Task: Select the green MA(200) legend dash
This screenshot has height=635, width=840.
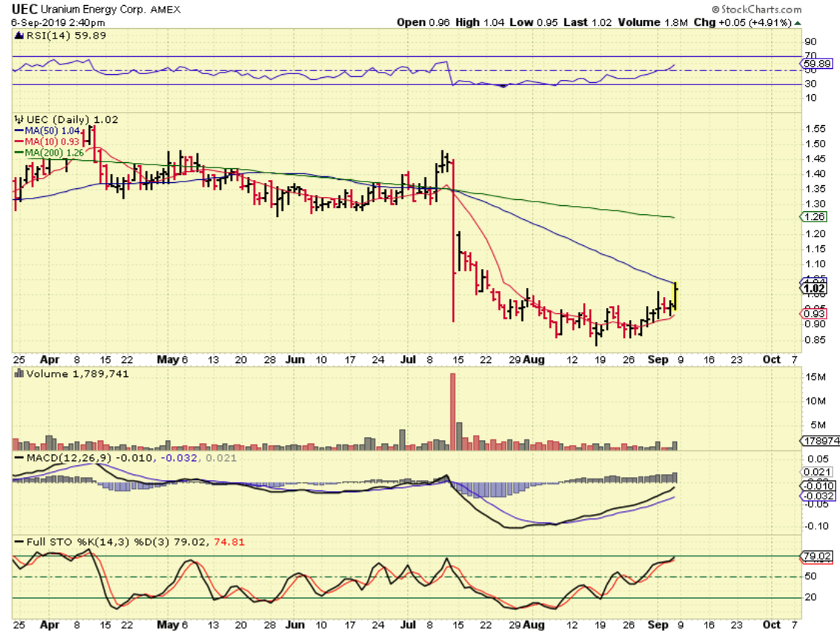Action: click(x=19, y=153)
